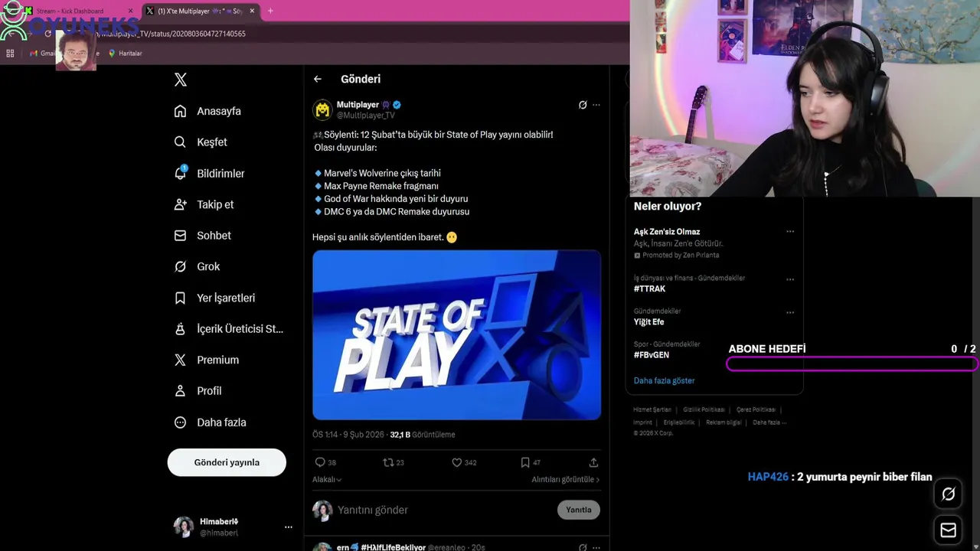This screenshot has width=980, height=551.
Task: Click the ABONE HEDEFİ progress bar
Action: 851,364
